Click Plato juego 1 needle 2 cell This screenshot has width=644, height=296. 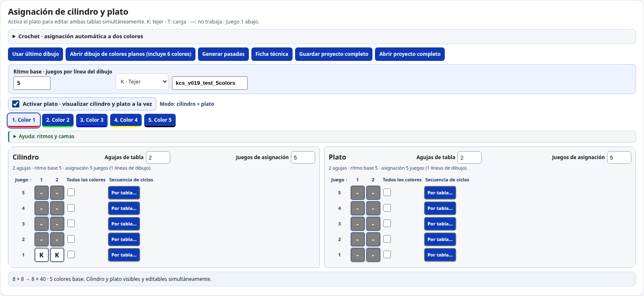pos(373,255)
